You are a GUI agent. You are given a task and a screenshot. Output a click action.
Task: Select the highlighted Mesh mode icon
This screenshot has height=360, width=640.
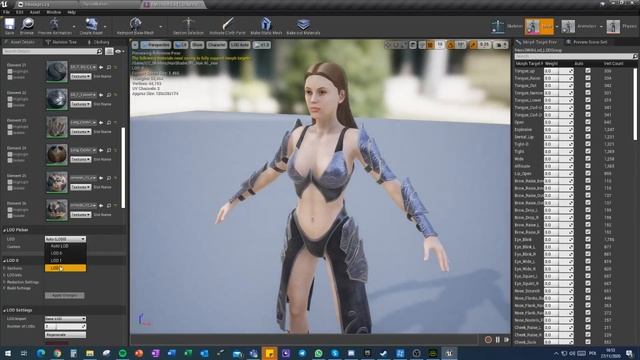(532, 27)
